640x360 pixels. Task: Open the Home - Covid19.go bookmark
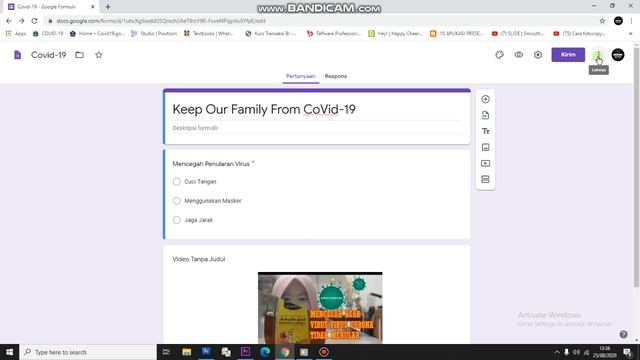pyautogui.click(x=97, y=33)
